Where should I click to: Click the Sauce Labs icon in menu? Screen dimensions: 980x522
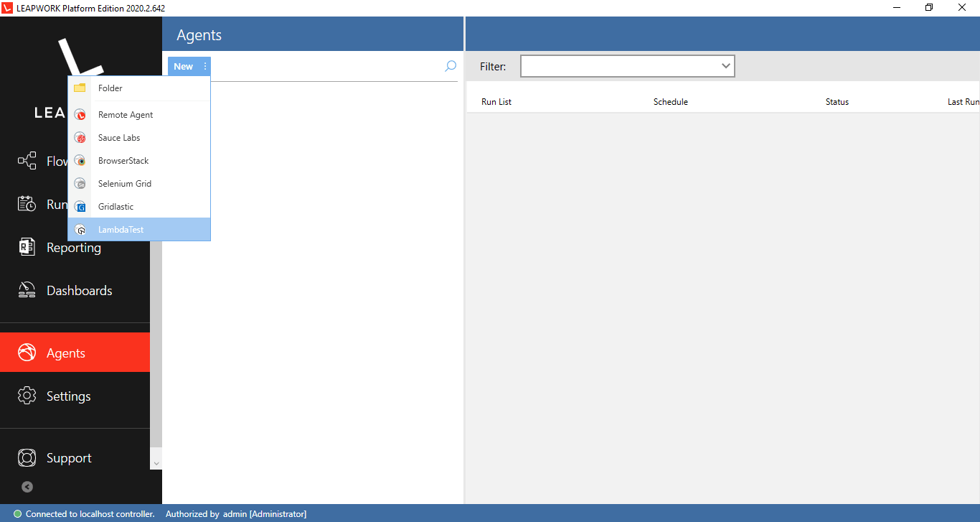click(x=80, y=138)
